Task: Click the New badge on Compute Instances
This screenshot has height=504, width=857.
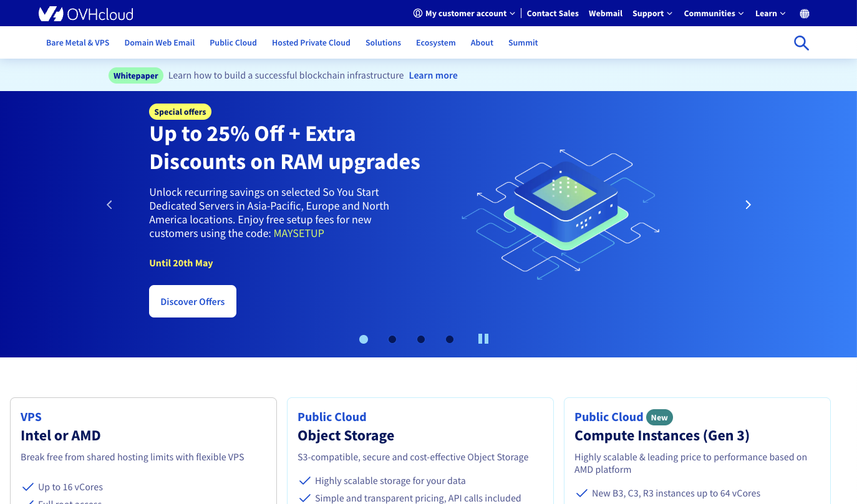Action: click(659, 417)
